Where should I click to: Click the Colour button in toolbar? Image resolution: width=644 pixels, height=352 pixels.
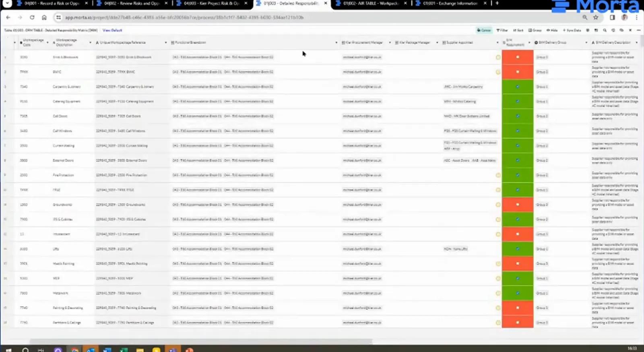(484, 30)
